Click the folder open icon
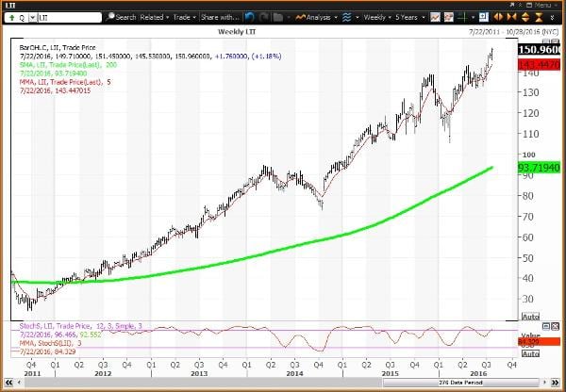Viewport: 566px width, 392px height. coord(278,17)
